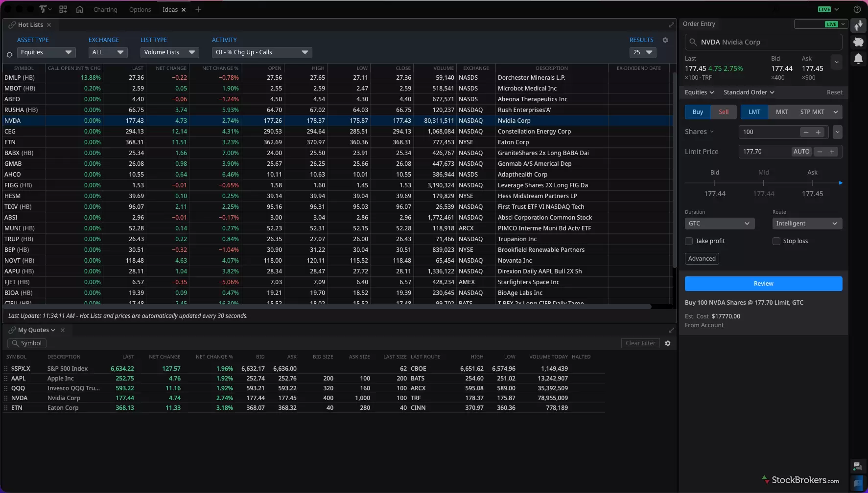Viewport: 868px width, 493px height.
Task: Enable the Take profit checkbox
Action: pyautogui.click(x=689, y=241)
